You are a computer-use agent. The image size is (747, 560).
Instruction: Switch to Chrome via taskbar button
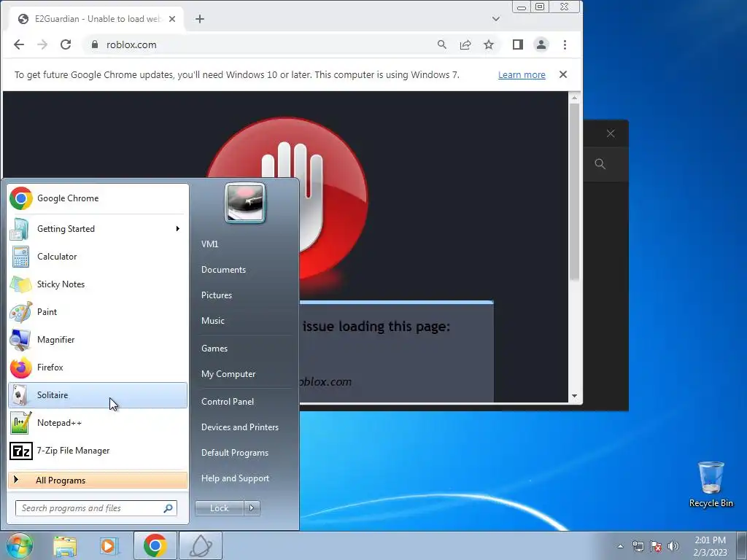coord(155,545)
